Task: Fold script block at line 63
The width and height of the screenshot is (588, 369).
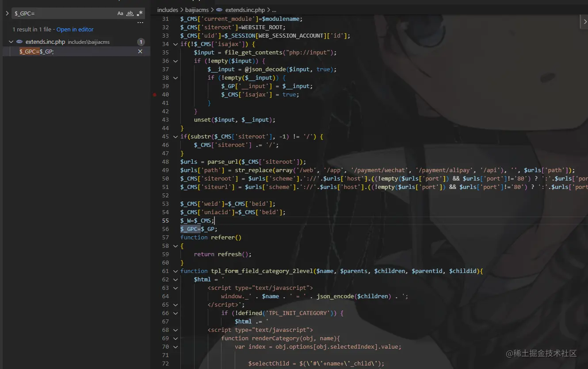Action: tap(176, 288)
